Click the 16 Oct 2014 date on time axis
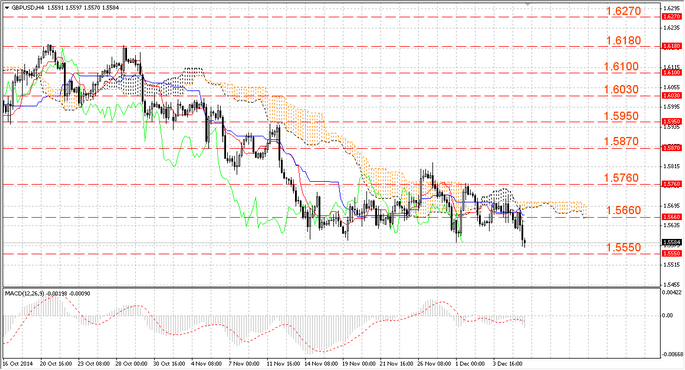685x370 pixels. [18, 363]
